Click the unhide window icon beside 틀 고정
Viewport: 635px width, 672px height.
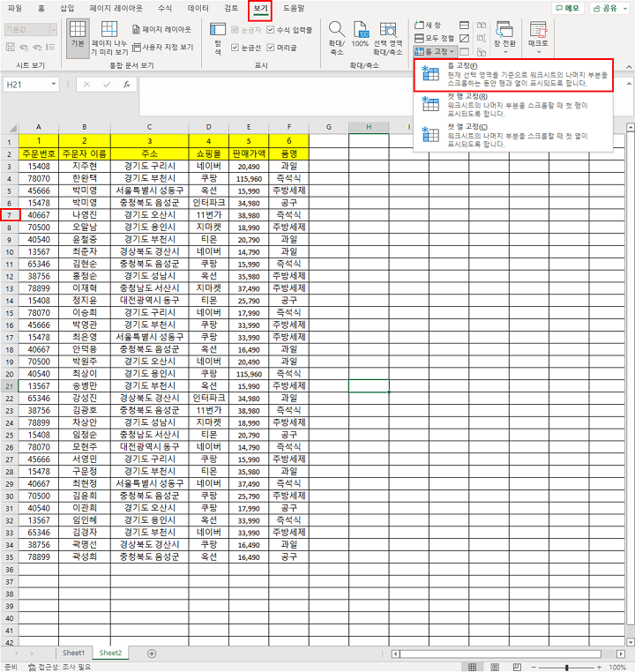(464, 52)
